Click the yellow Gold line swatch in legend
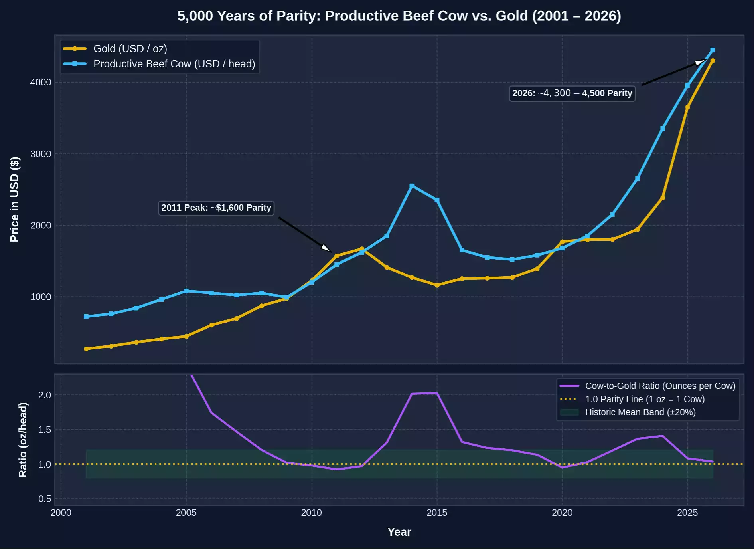Viewport: 756px width, 549px height. click(x=75, y=49)
